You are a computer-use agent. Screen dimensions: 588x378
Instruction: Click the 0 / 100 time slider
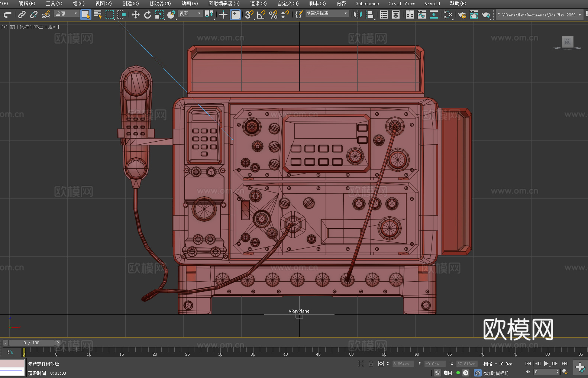[x=31, y=343]
